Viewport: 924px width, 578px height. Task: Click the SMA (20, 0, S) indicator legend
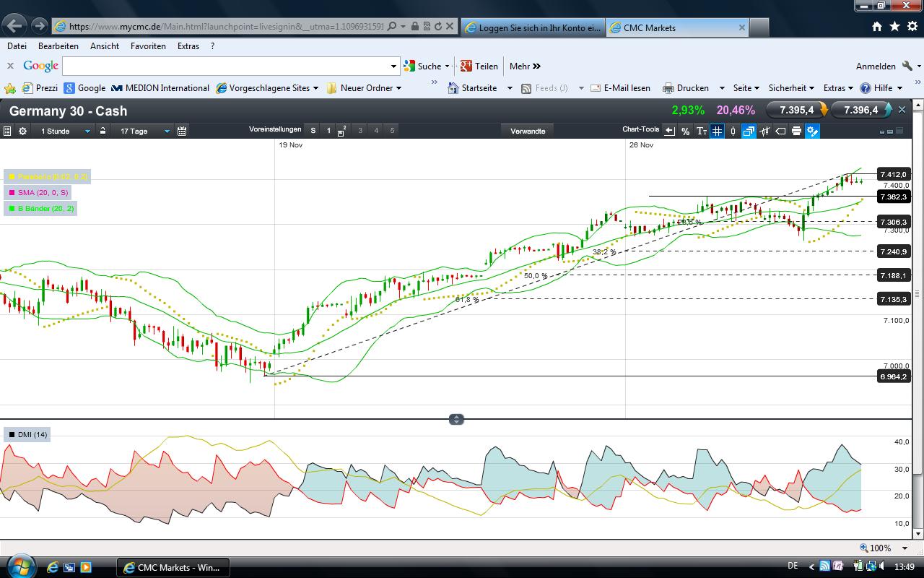(x=38, y=192)
